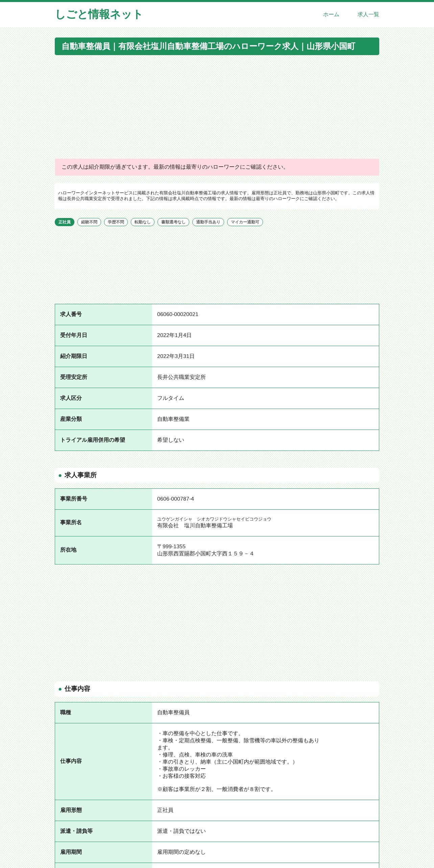The image size is (434, 868).
Task: Select line 車の整備を中心とした仕事です
Action: click(x=200, y=733)
